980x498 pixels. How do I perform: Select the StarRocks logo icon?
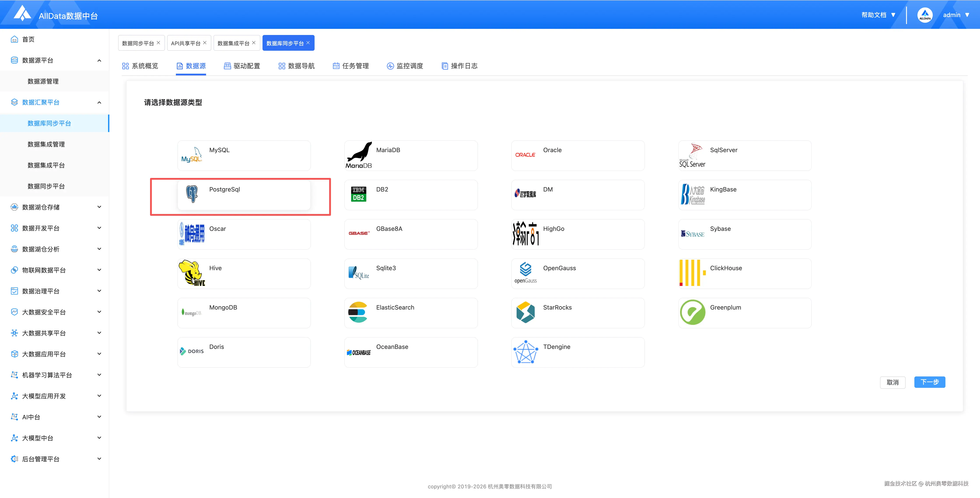tap(526, 312)
